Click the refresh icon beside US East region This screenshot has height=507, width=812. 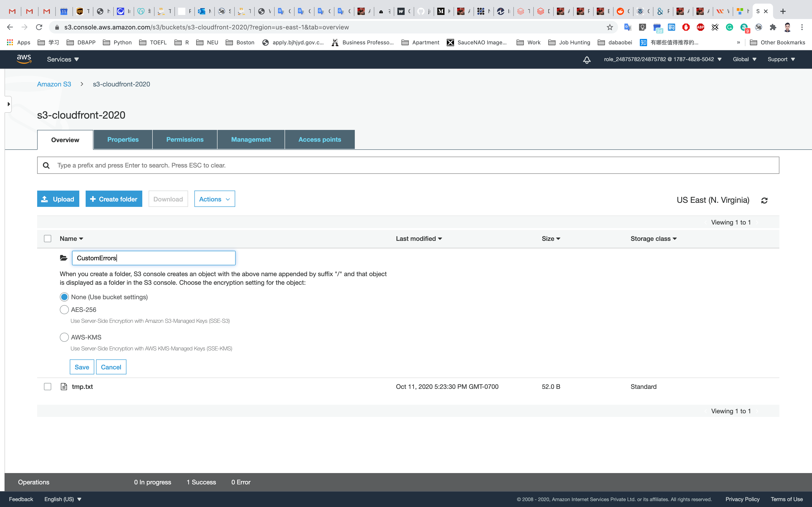(x=764, y=201)
